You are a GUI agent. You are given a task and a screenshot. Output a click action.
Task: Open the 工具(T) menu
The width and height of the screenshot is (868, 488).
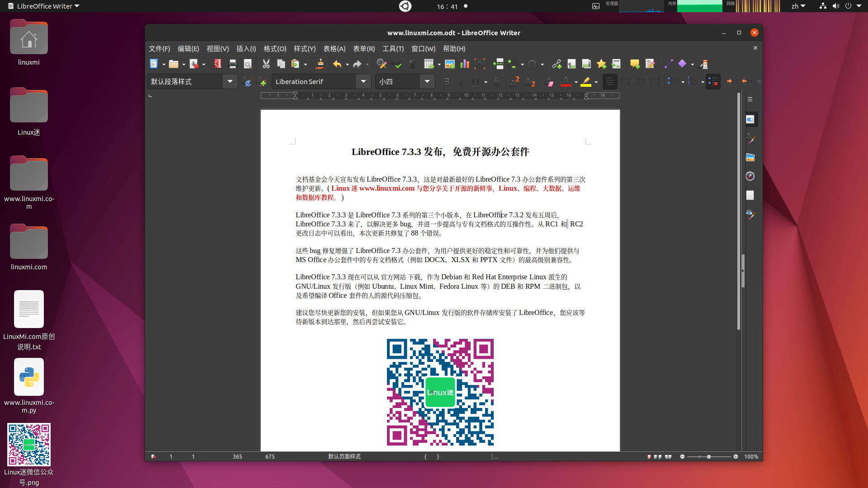pos(393,49)
